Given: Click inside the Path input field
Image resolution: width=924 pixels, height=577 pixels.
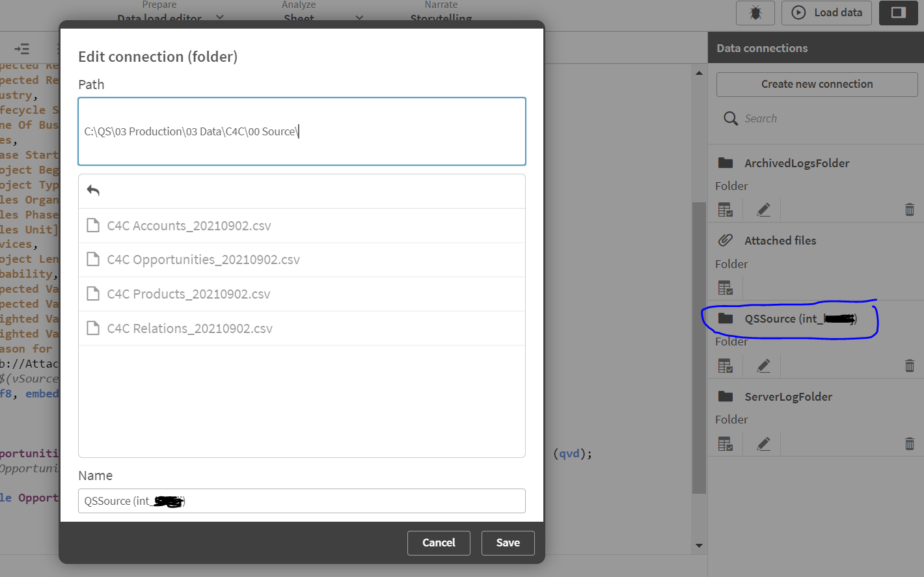Looking at the screenshot, I should (301, 131).
